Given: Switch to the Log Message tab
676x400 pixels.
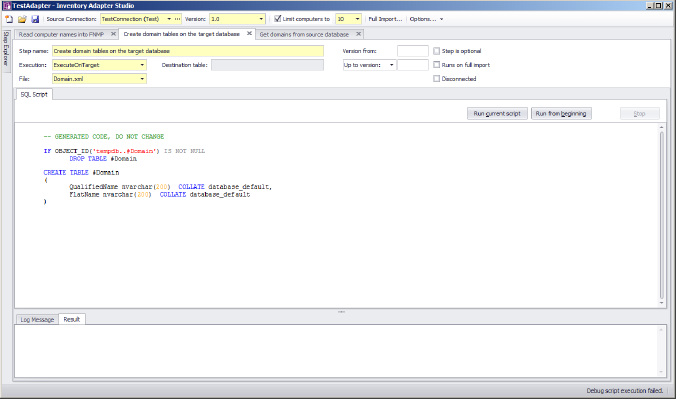Looking at the screenshot, I should 37,319.
